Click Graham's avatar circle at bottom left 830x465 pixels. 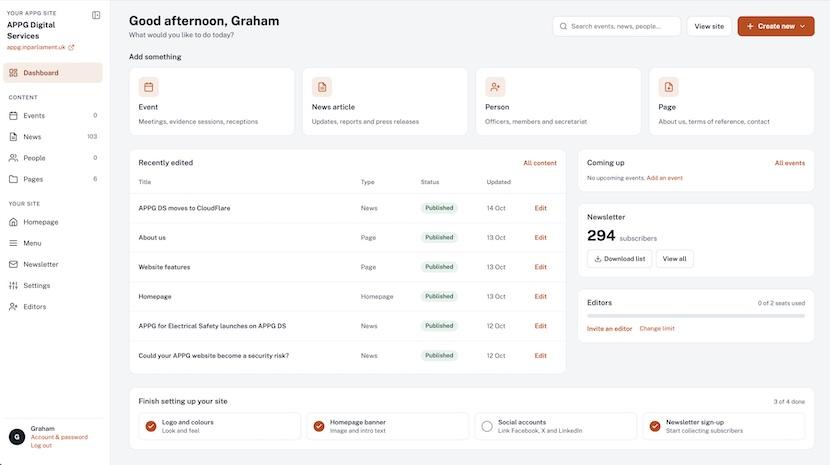[x=17, y=437]
